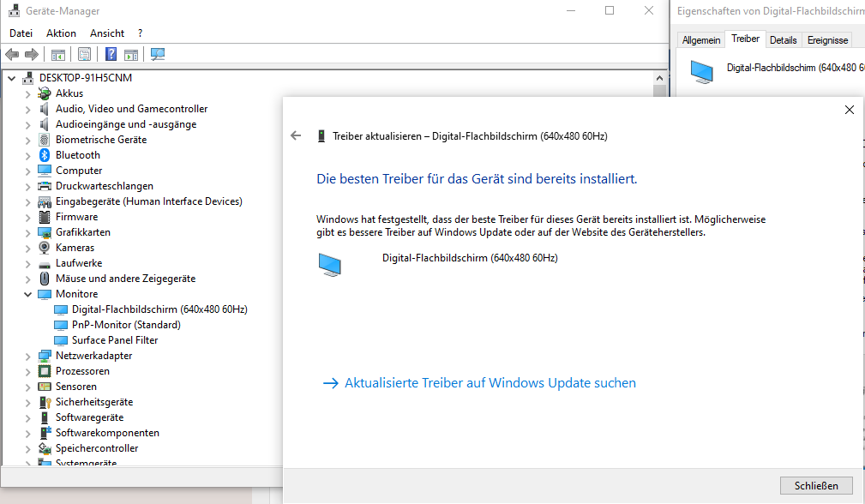Click the Biometrische Geräte fingerprint icon
The image size is (865, 504).
[45, 140]
